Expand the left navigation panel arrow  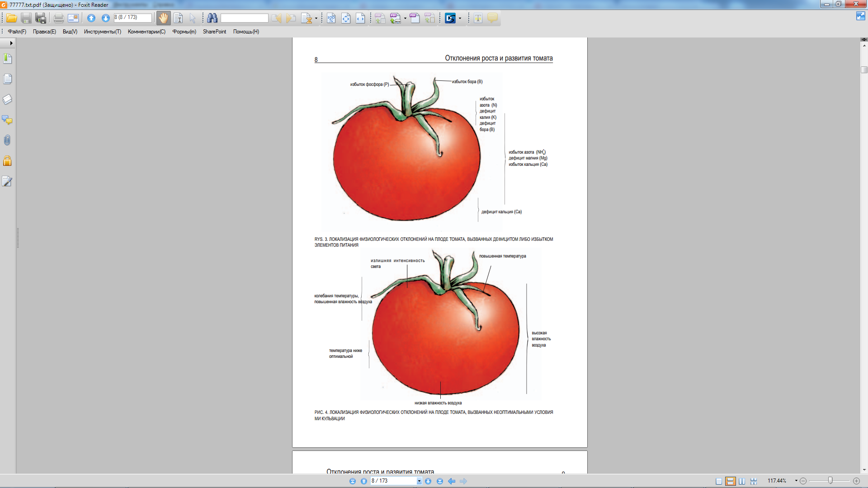11,43
